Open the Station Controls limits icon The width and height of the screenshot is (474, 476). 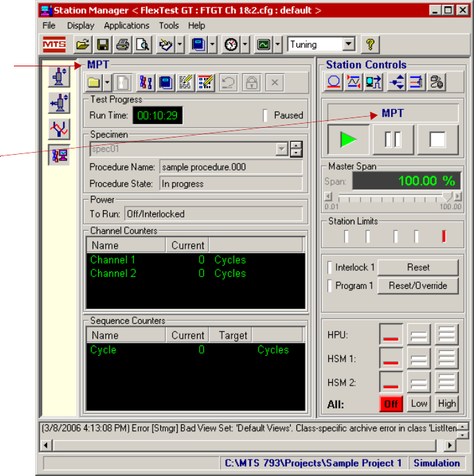coord(417,82)
